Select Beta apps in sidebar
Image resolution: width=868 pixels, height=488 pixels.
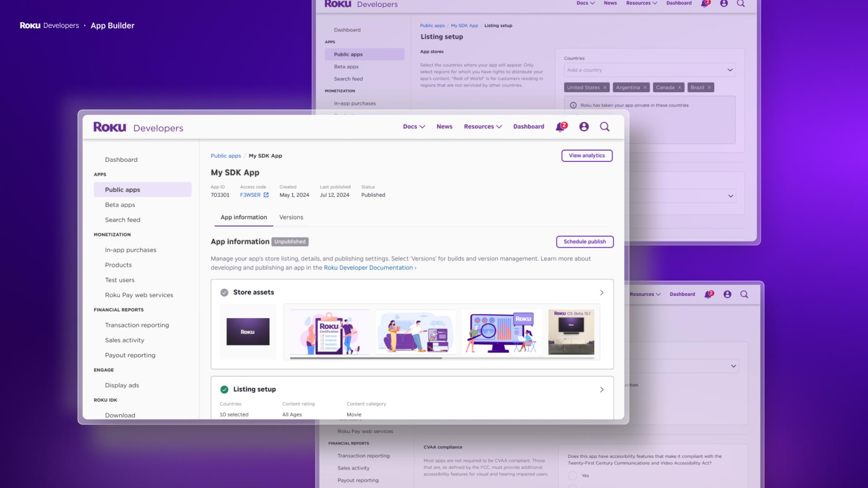pyautogui.click(x=120, y=205)
